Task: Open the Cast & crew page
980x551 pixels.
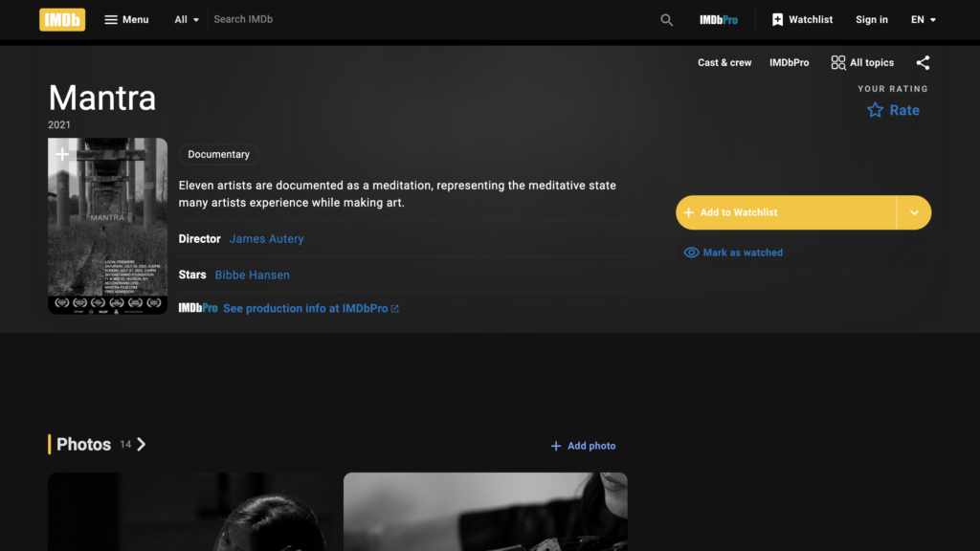Action: coord(724,62)
